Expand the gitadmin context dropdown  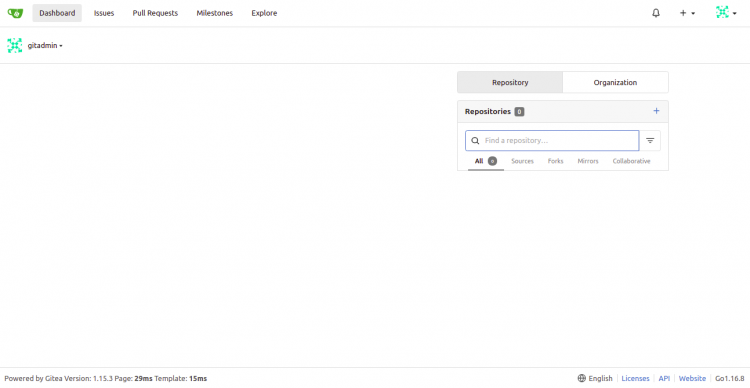click(x=45, y=45)
